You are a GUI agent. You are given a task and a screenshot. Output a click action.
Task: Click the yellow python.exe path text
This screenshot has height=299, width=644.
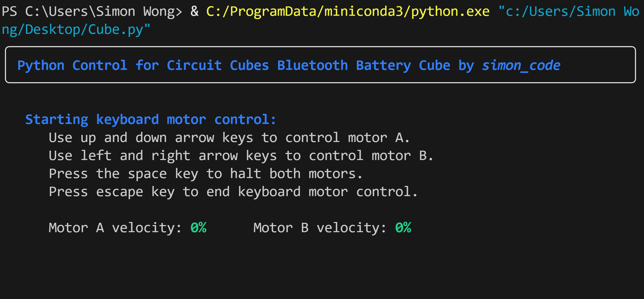click(348, 12)
